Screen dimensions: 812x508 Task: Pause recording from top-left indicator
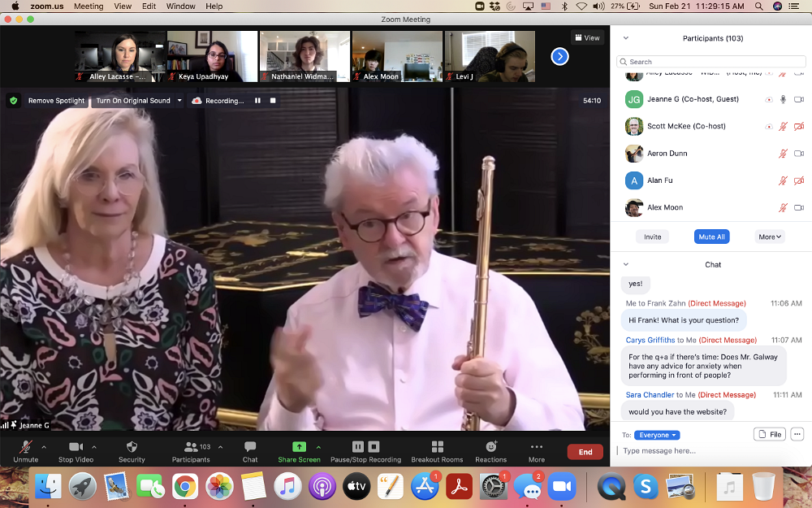click(x=257, y=101)
